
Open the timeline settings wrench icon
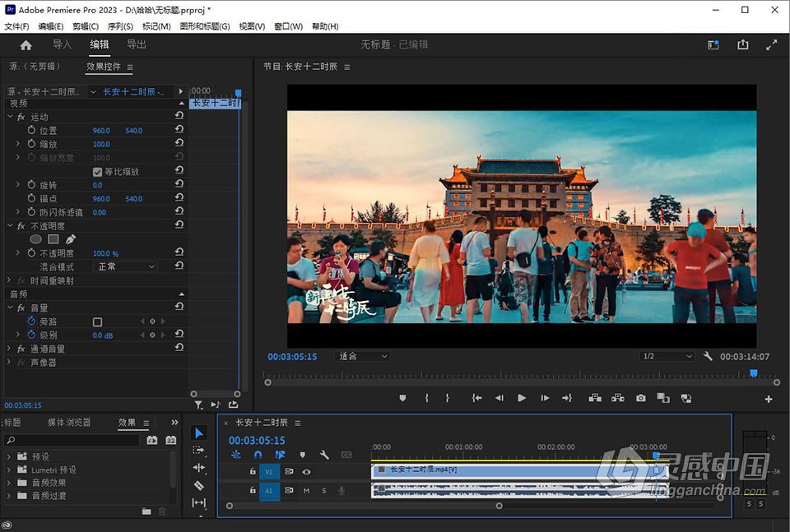point(323,455)
